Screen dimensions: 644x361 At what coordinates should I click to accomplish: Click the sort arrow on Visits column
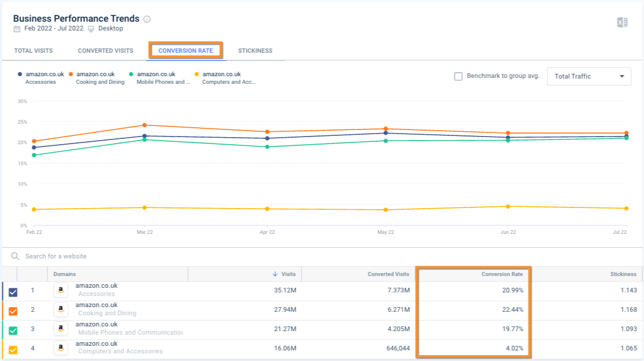275,274
